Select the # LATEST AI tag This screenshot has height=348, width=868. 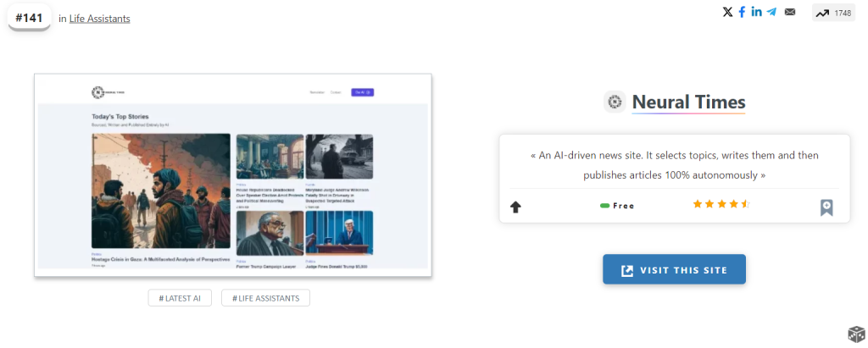[180, 298]
